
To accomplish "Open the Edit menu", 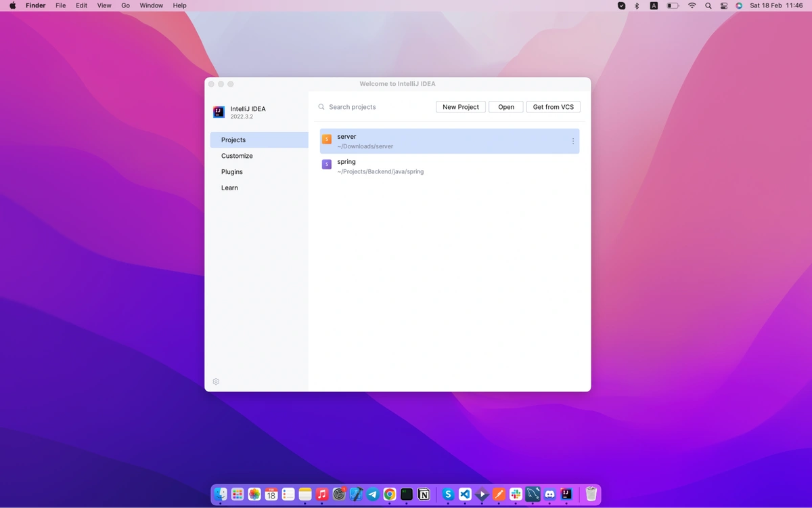I will (81, 5).
